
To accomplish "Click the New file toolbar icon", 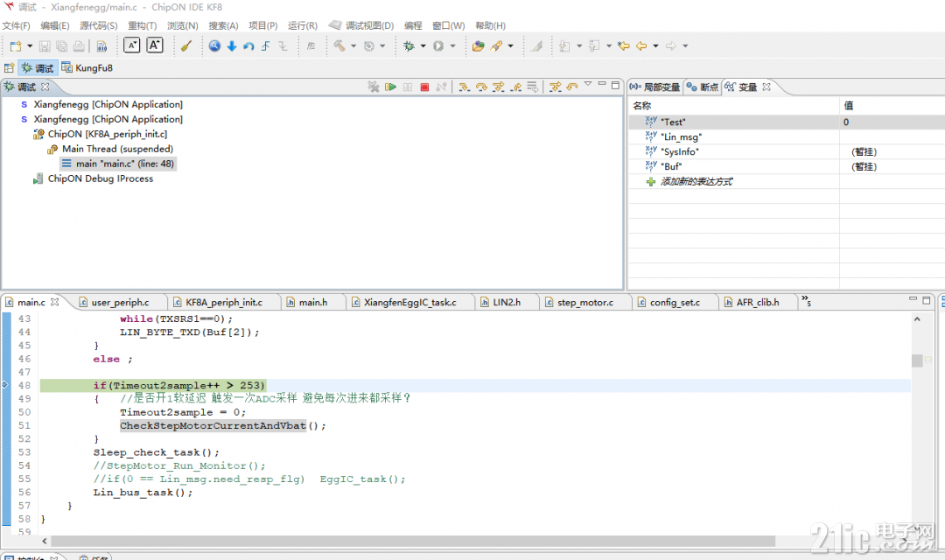I will click(16, 45).
